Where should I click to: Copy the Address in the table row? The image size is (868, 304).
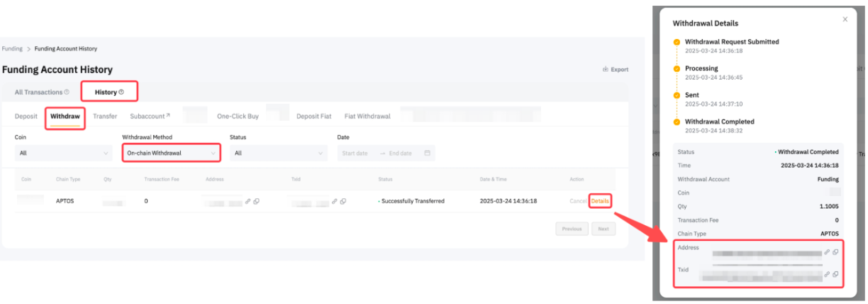tap(256, 201)
